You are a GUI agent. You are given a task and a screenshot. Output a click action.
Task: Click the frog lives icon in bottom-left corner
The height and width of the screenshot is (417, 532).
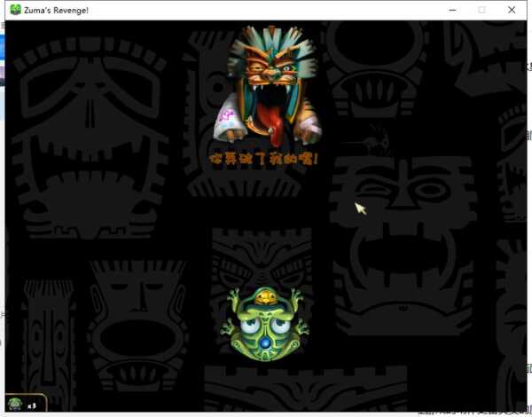[15, 405]
